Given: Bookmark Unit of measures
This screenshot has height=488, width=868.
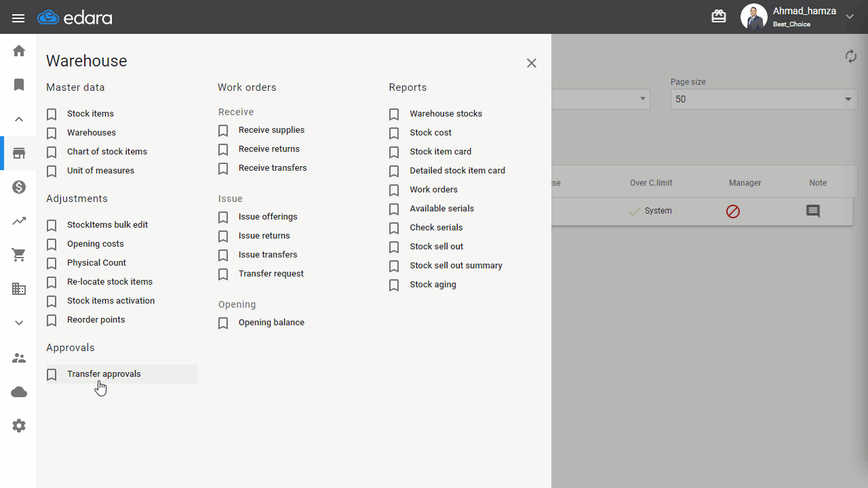Looking at the screenshot, I should tap(52, 171).
